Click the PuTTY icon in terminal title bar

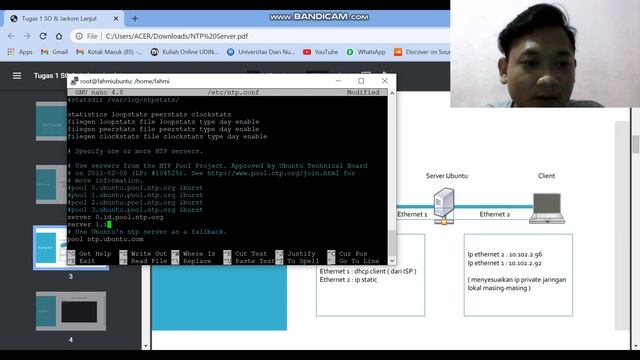tap(74, 81)
